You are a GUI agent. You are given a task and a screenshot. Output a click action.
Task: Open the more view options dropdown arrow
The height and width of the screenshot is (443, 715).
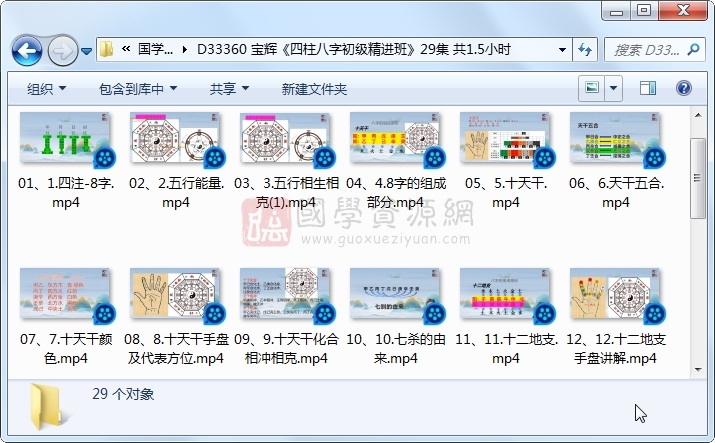[x=614, y=88]
